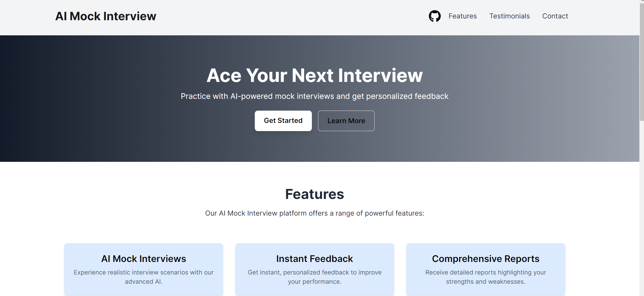Open the Features navigation item
644x296 pixels.
point(462,16)
